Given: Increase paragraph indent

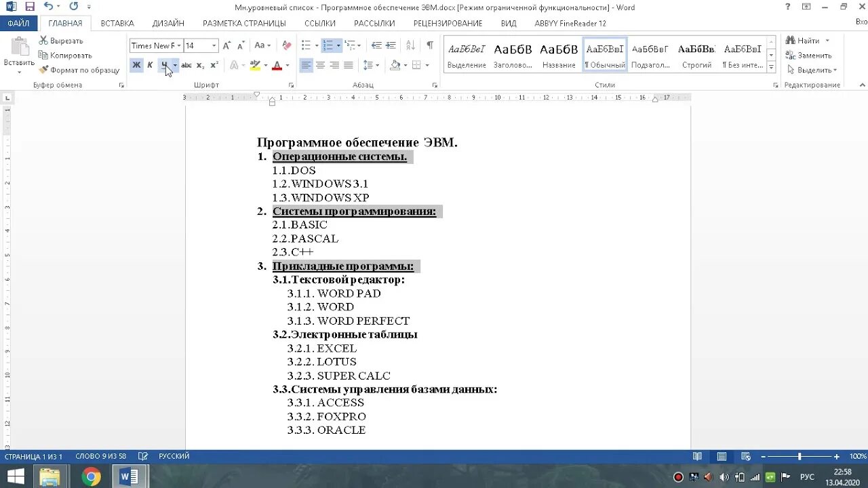Looking at the screenshot, I should tap(391, 45).
